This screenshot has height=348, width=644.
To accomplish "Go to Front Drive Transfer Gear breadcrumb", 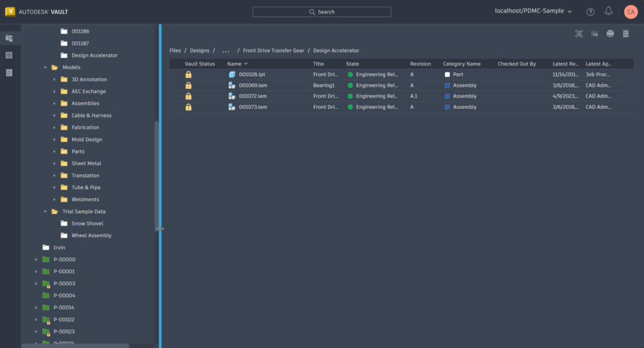I will pyautogui.click(x=274, y=50).
